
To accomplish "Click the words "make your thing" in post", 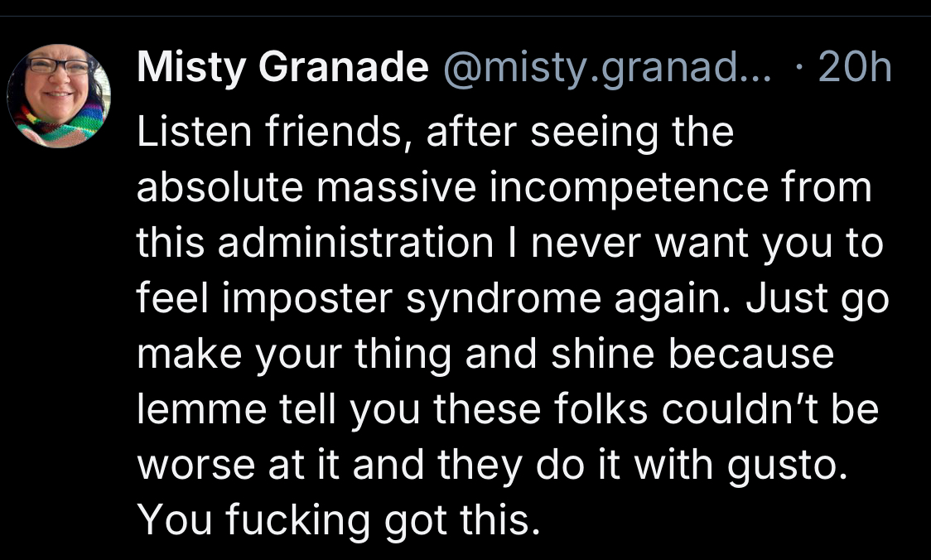I will coord(294,355).
